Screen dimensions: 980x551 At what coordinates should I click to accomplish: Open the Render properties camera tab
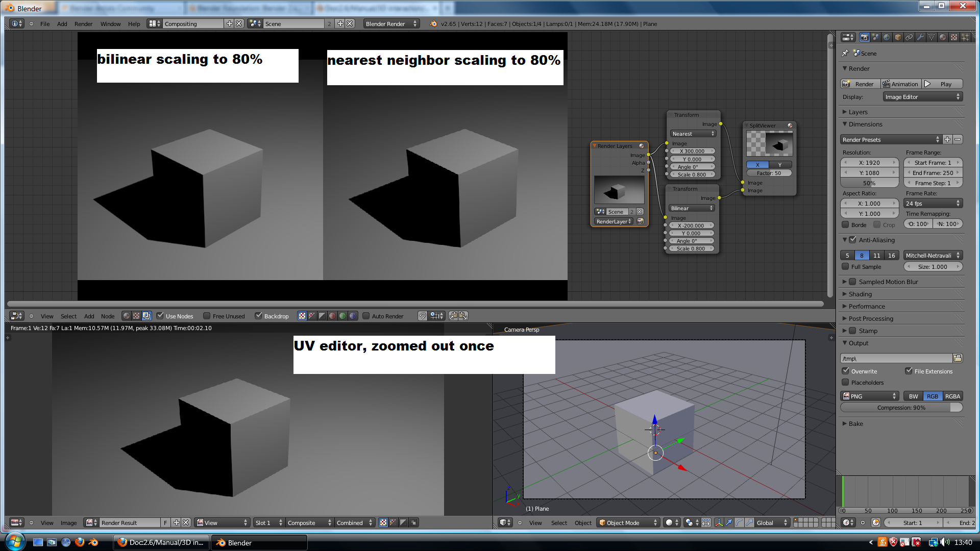[864, 37]
